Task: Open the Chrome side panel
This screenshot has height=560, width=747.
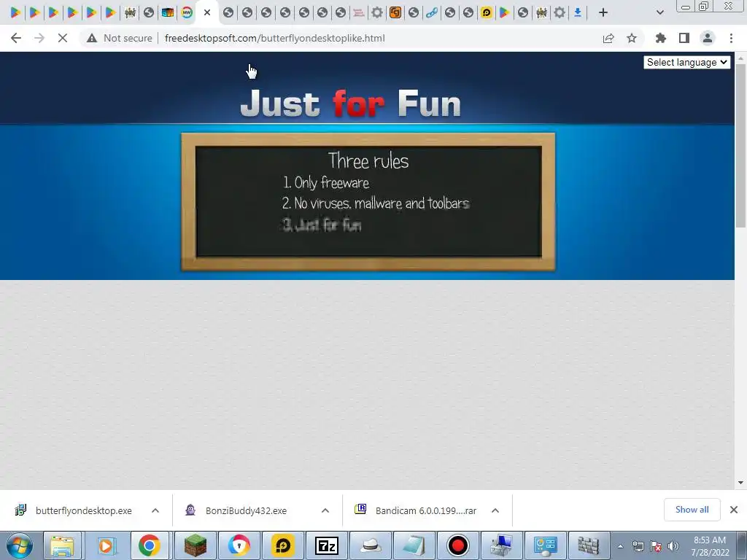Action: (684, 38)
